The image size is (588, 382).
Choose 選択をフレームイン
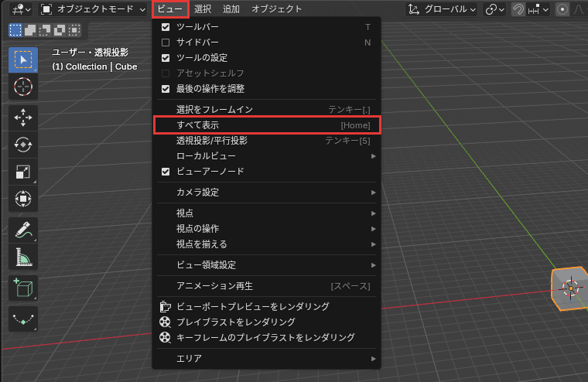(267, 110)
